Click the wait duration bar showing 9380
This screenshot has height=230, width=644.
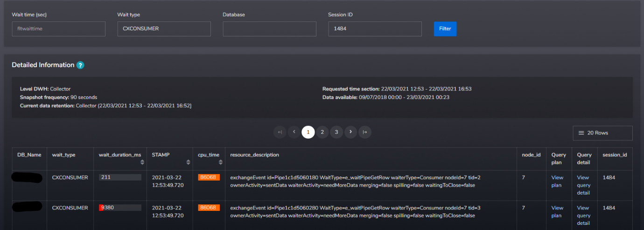(120, 208)
